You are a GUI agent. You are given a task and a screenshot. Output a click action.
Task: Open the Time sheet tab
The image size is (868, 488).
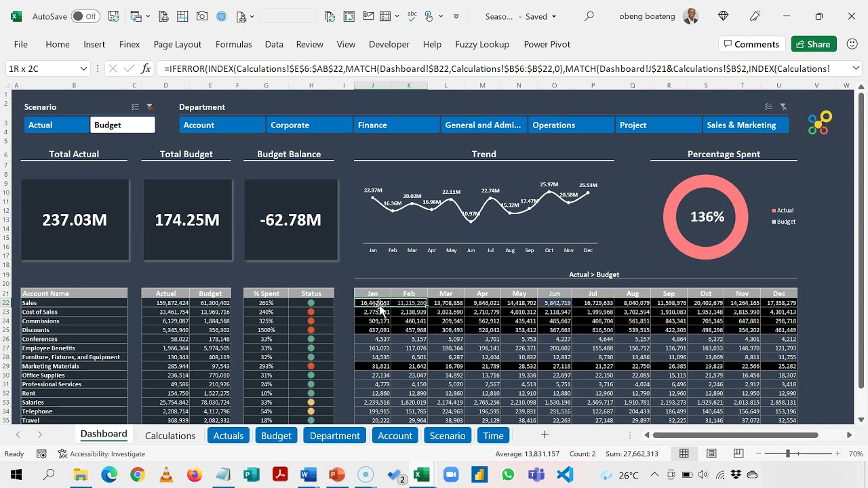tap(493, 436)
